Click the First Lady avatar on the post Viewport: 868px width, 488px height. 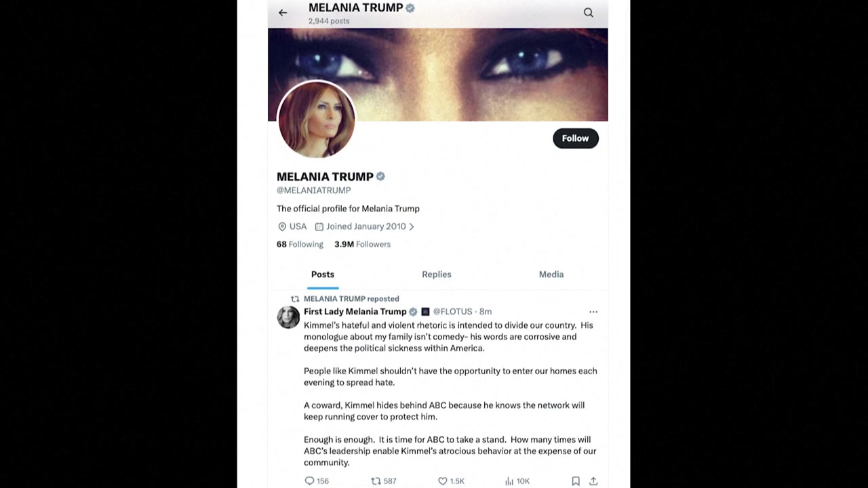point(288,317)
